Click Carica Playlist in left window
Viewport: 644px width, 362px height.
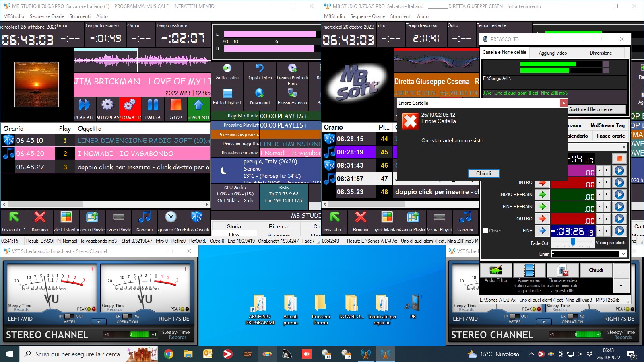[x=92, y=221]
